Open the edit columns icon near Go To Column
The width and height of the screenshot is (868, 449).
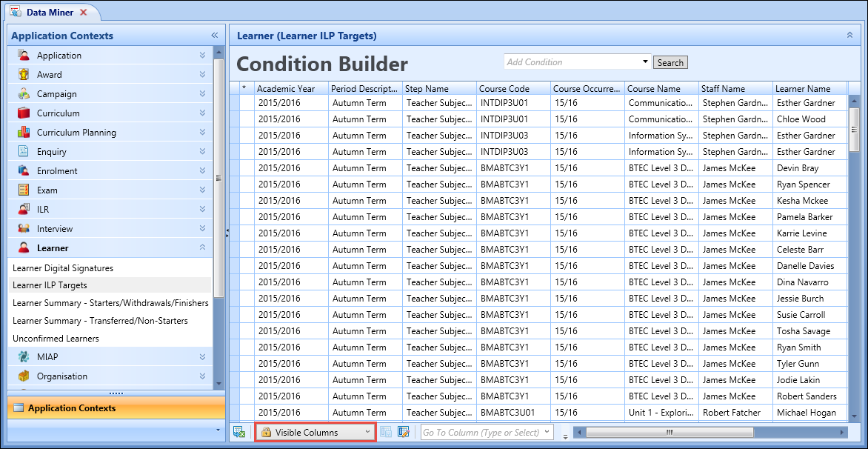pyautogui.click(x=404, y=430)
